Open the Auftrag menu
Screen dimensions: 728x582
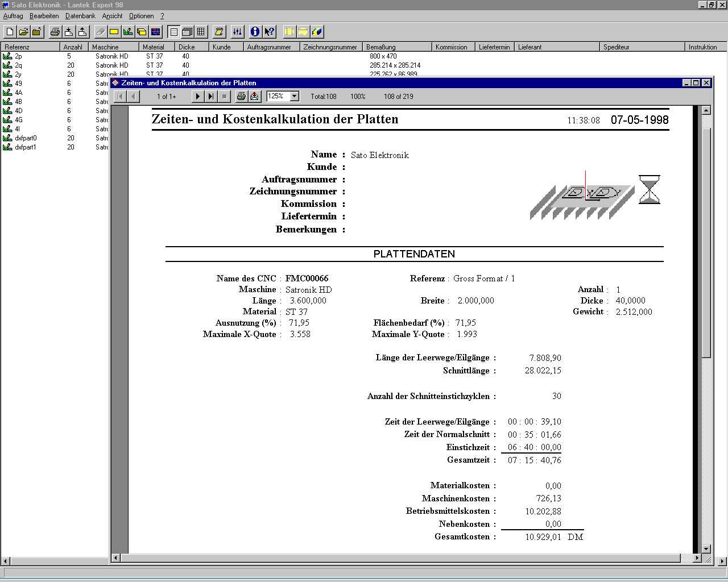click(13, 16)
